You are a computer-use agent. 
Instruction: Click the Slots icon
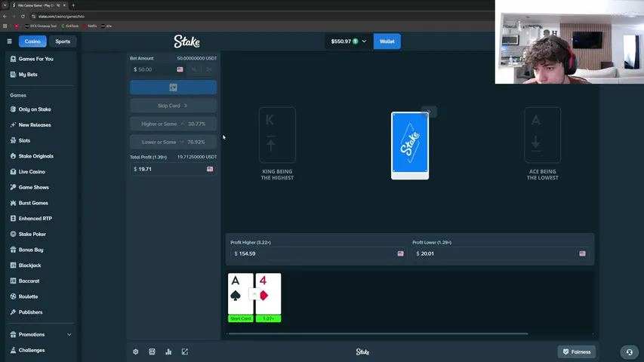tap(13, 140)
